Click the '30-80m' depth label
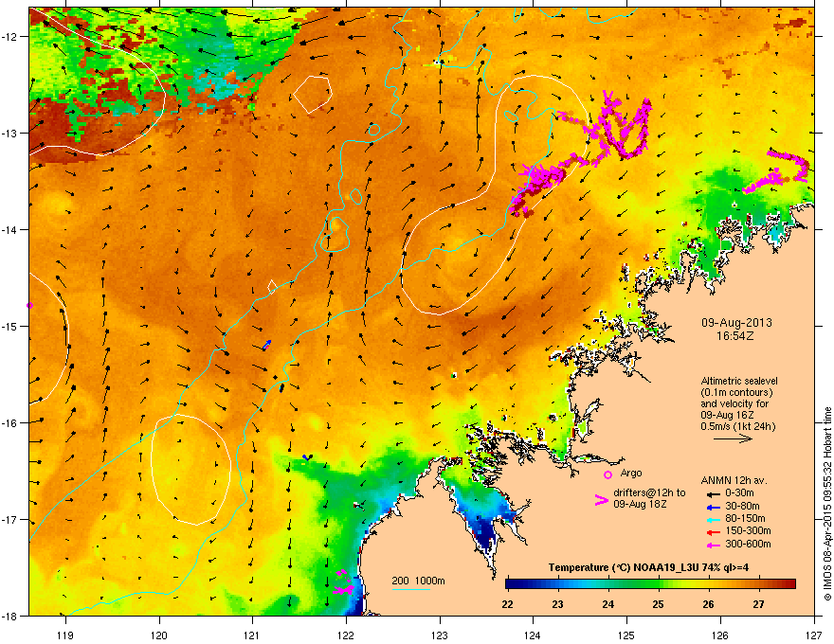Image resolution: width=834 pixels, height=644 pixels. [x=742, y=507]
